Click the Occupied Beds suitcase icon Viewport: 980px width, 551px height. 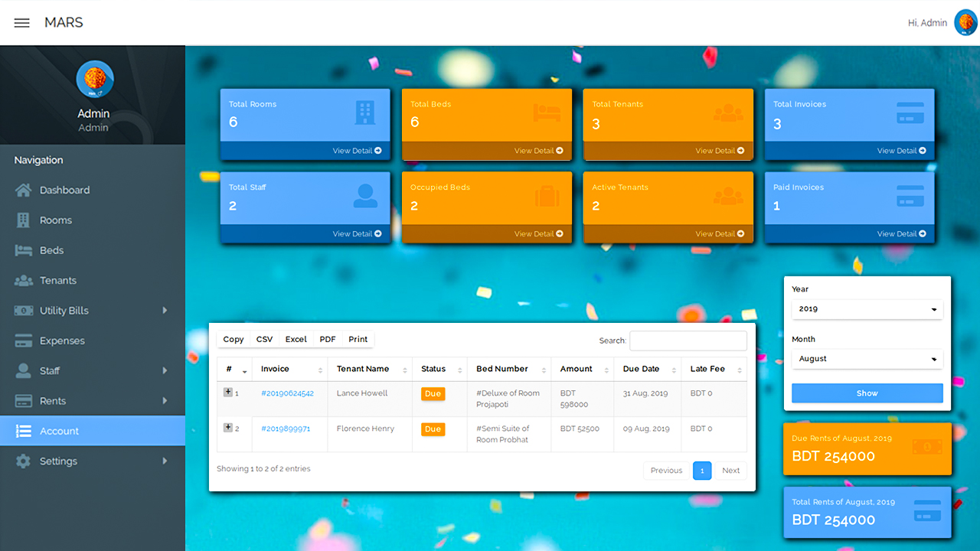point(547,196)
